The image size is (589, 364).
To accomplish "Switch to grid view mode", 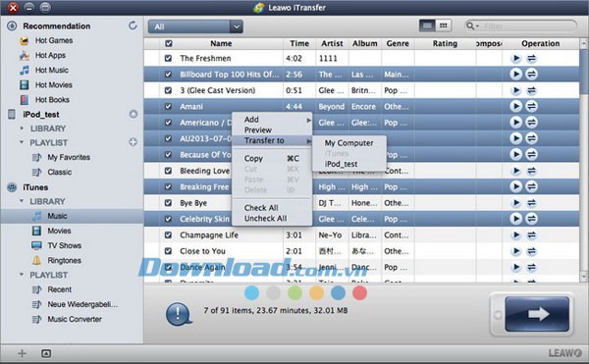I will pyautogui.click(x=444, y=26).
